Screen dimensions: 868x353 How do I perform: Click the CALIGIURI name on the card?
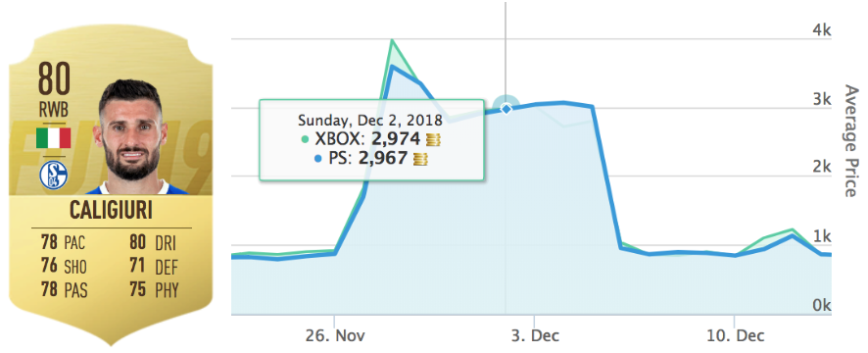coord(111,211)
